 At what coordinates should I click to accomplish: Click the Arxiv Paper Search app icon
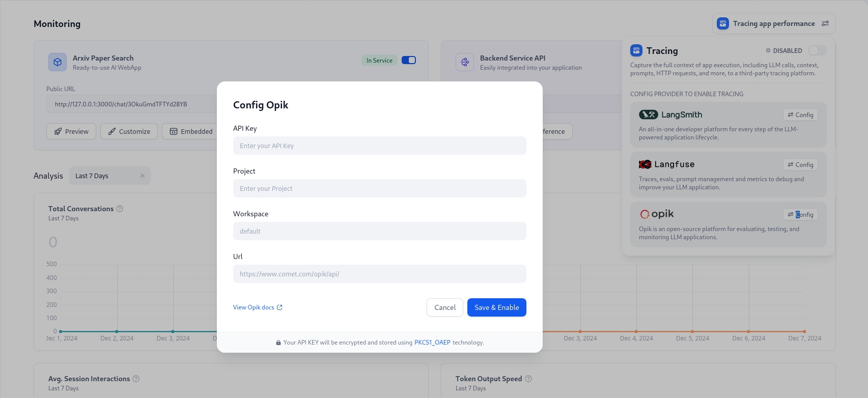click(58, 62)
